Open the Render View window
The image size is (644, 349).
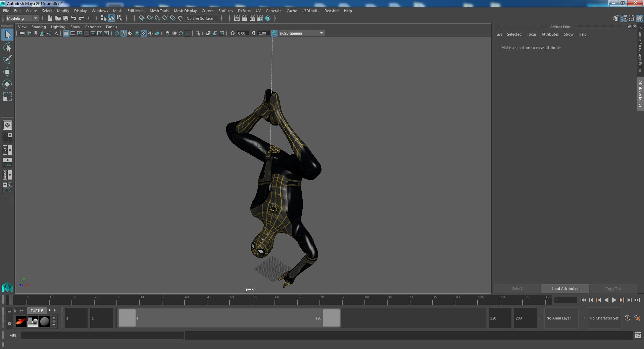click(237, 18)
